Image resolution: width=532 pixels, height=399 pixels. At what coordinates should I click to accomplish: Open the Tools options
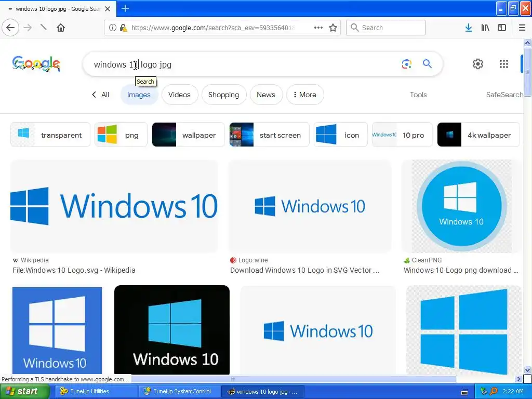pyautogui.click(x=418, y=95)
